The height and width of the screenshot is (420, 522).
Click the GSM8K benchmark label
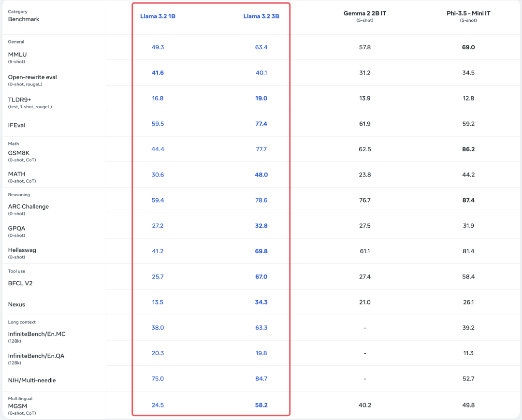(19, 153)
